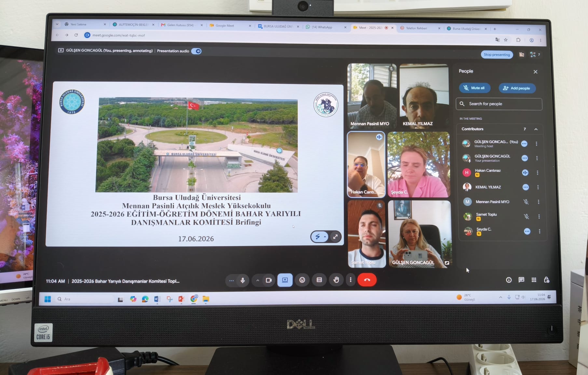Open a new browser tab
Screen dimensions: 588x375
[x=495, y=29]
